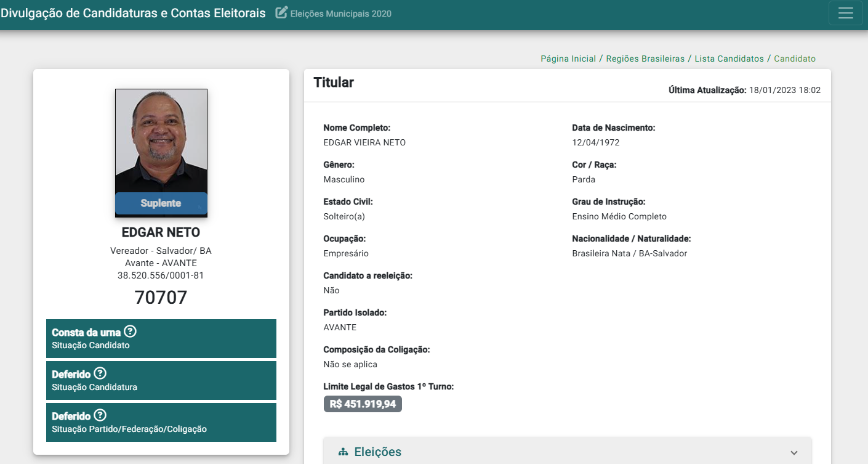Viewport: 868px width, 464px height.
Task: Click the Eleições sitemap icon
Action: pos(344,452)
